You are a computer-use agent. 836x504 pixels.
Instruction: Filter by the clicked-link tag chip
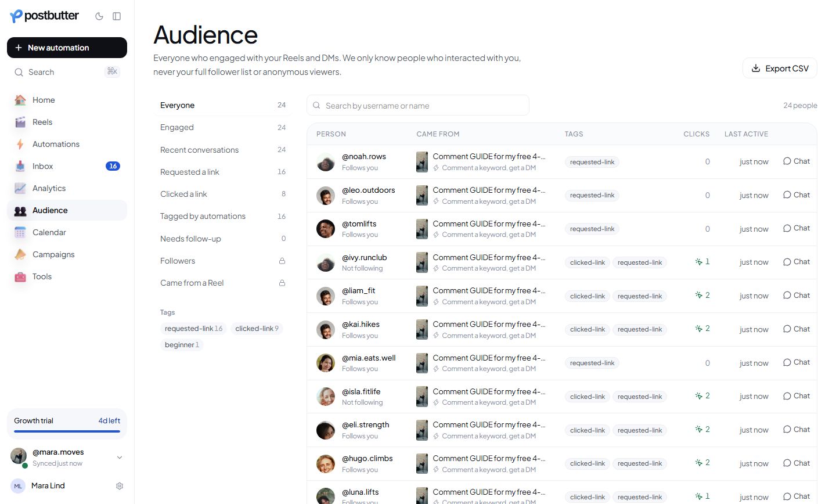(257, 329)
